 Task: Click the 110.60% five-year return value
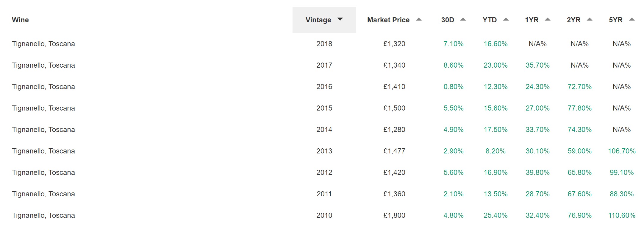pos(622,215)
